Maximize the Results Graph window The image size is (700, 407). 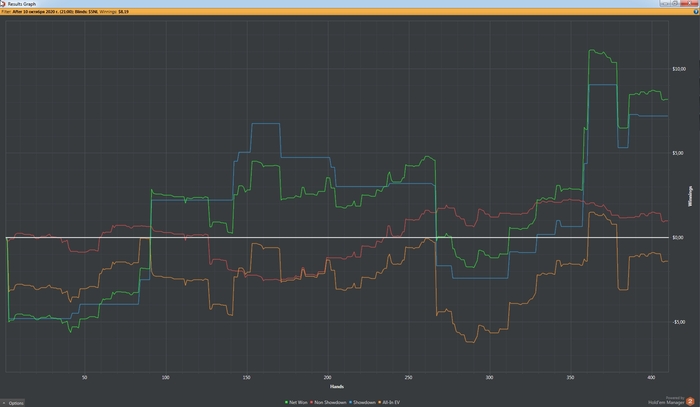tap(675, 3)
